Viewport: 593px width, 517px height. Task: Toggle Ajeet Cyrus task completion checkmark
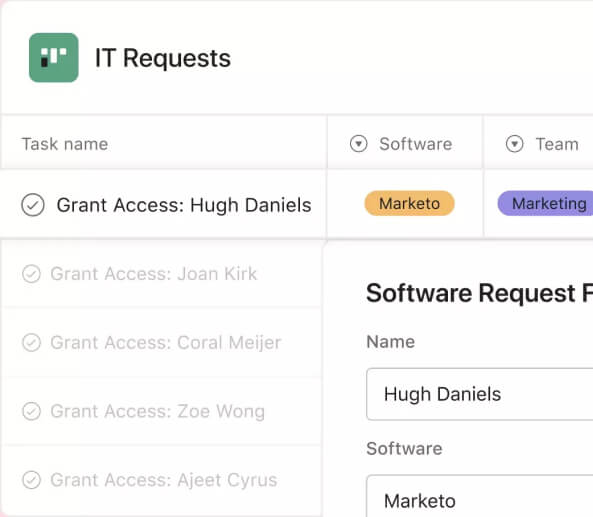tap(31, 480)
